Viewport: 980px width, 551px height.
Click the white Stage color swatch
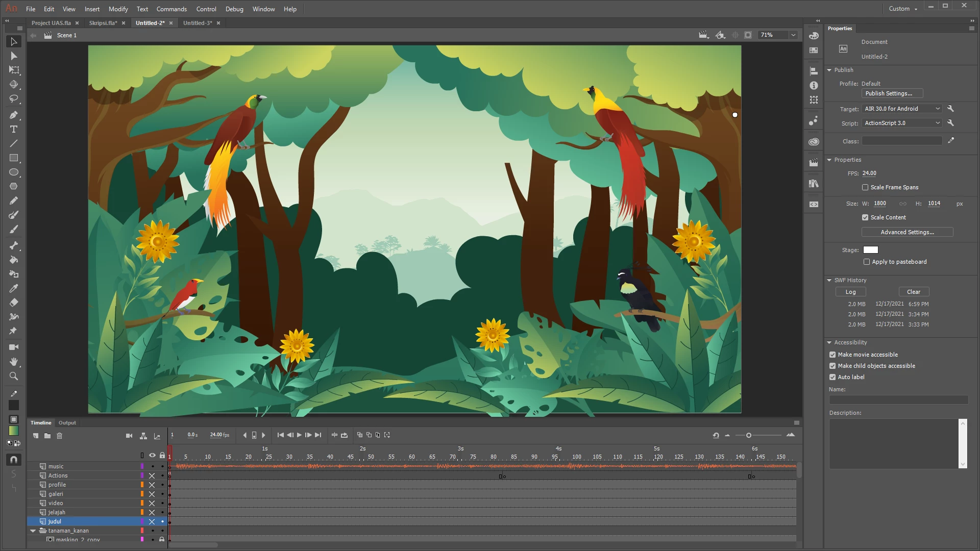click(870, 250)
